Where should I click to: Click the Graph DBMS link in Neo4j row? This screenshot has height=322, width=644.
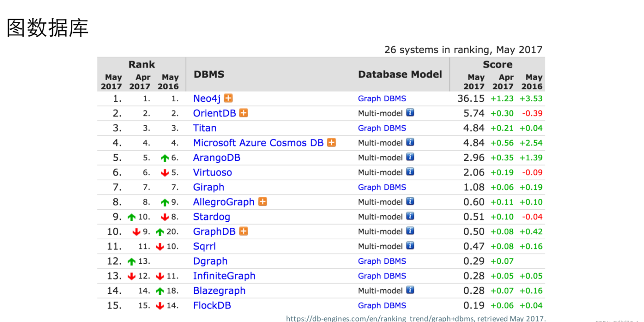point(382,99)
